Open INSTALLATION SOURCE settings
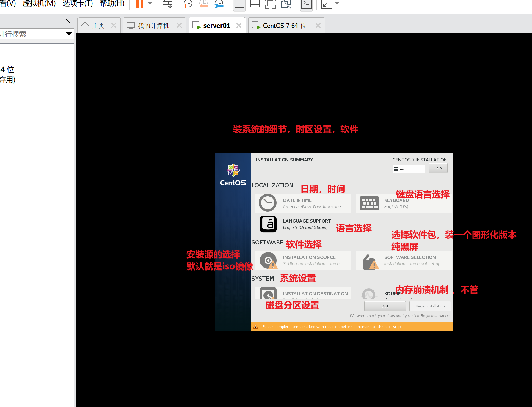The width and height of the screenshot is (532, 407). pos(303,260)
